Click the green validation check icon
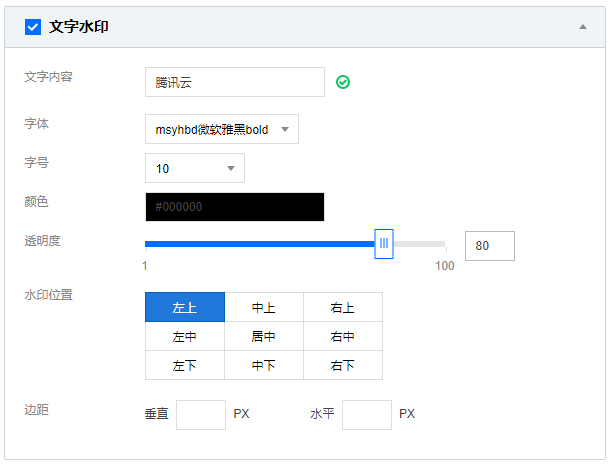Screen dimensions: 610x465 [x=343, y=82]
